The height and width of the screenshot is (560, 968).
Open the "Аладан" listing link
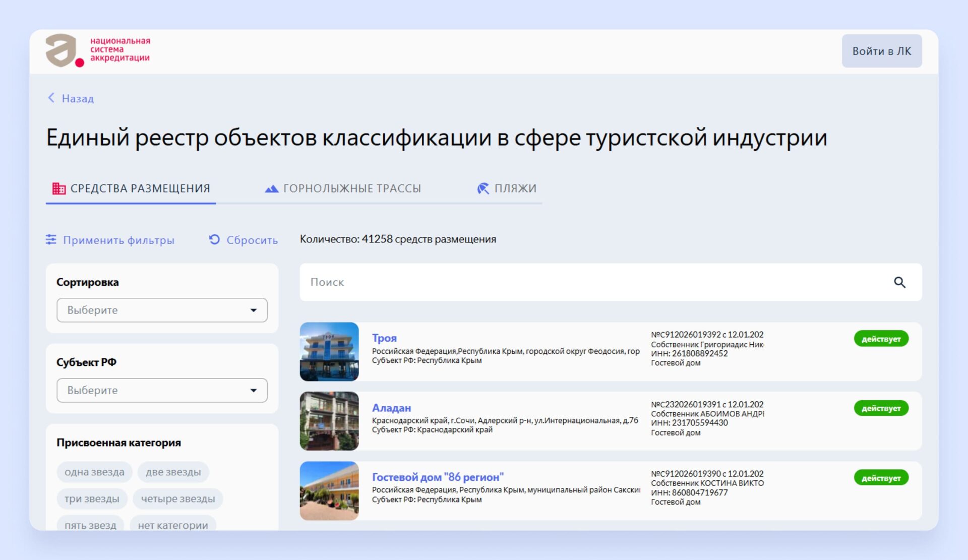pyautogui.click(x=391, y=408)
